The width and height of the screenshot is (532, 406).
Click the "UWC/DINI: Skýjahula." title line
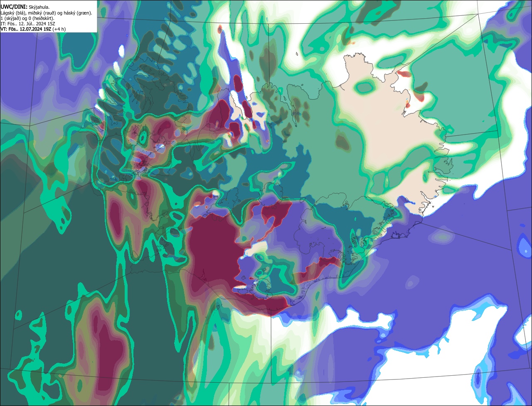click(25, 7)
